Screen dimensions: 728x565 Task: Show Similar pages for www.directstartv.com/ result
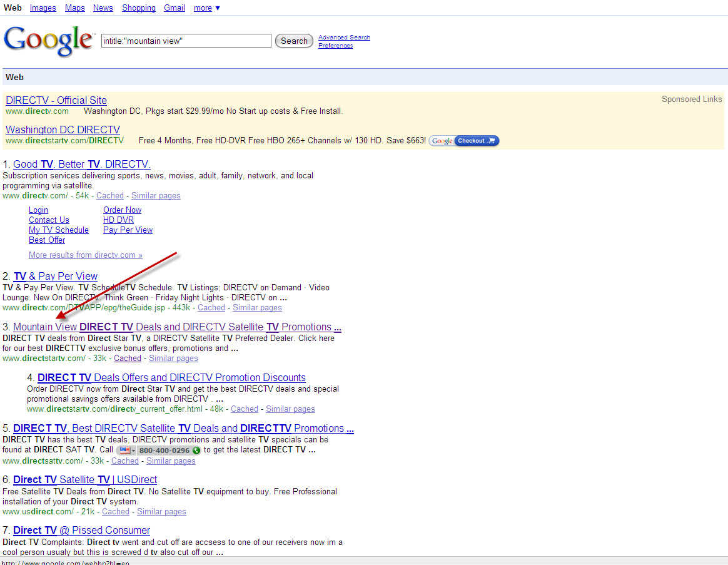(173, 359)
